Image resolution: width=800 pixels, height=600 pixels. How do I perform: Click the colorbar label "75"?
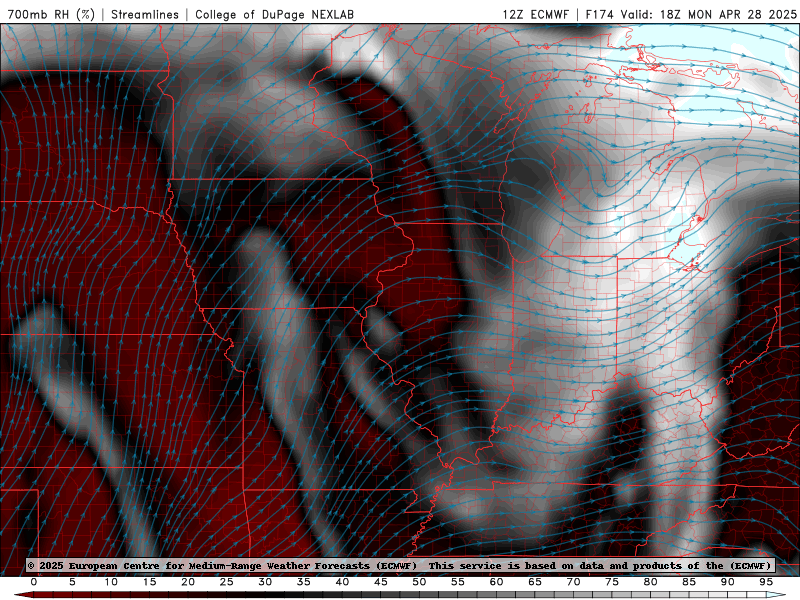pos(612,582)
